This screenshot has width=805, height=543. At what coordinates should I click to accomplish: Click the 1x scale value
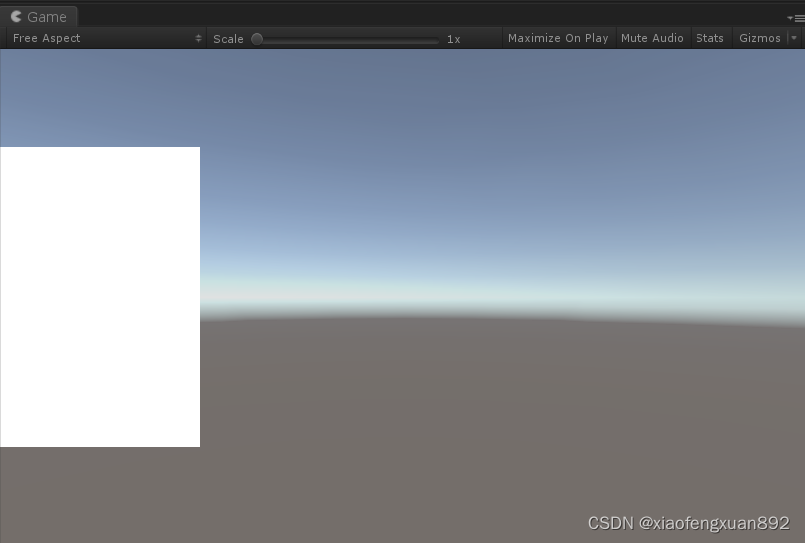(453, 39)
